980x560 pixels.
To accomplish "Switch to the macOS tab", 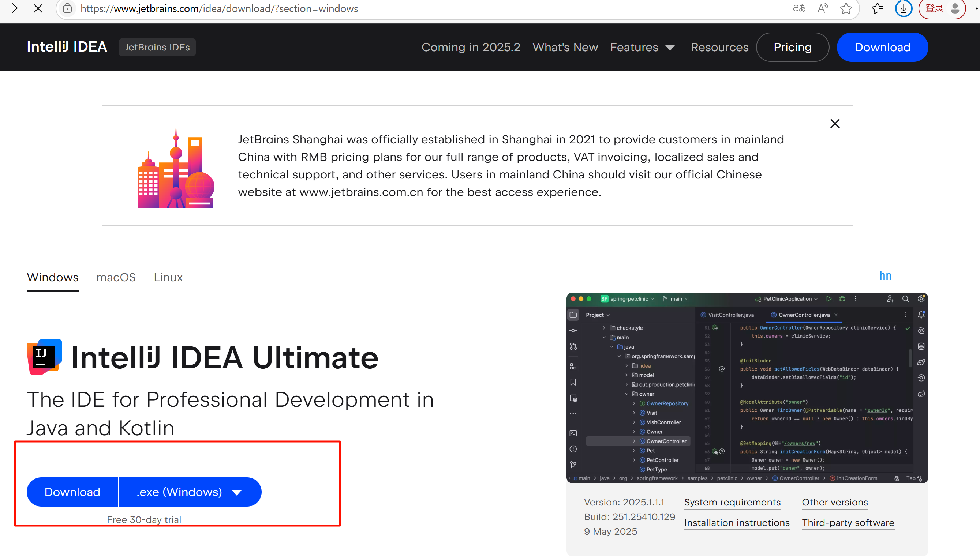I will click(116, 277).
